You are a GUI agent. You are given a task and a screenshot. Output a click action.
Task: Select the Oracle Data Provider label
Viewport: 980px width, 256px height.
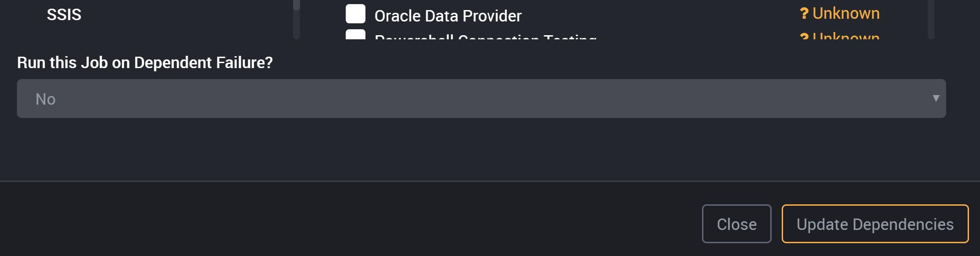(448, 16)
